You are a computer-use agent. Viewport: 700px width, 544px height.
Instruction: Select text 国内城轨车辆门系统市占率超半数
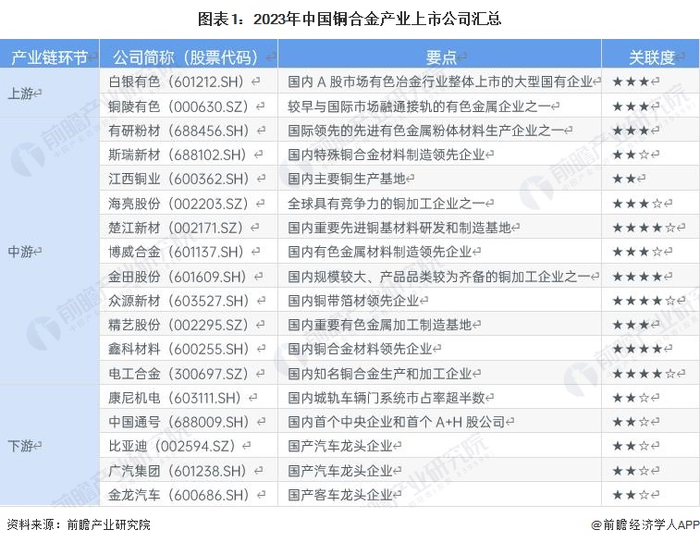387,397
